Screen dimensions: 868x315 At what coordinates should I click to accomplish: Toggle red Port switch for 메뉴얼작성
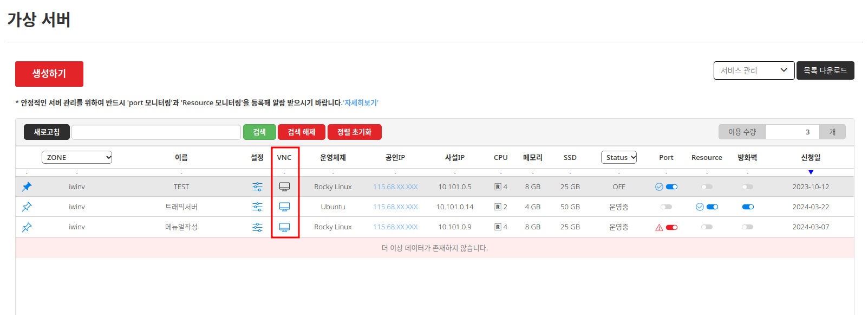click(672, 227)
